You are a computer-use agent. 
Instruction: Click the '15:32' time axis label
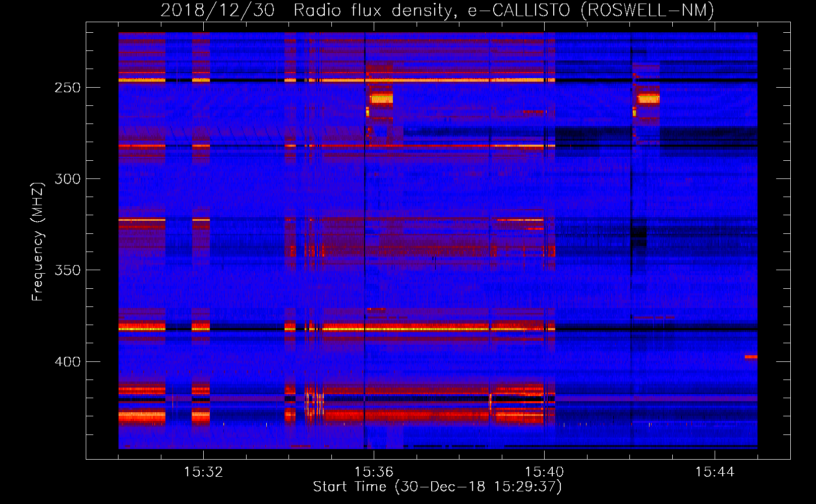[203, 472]
